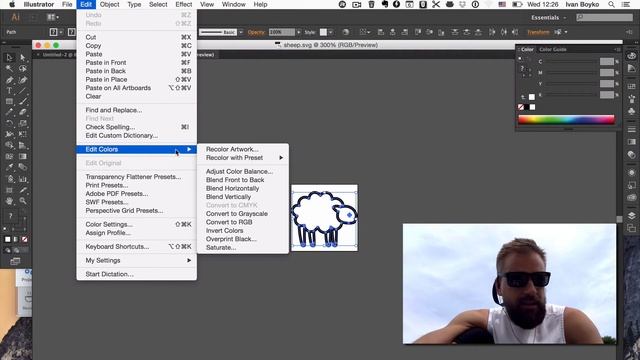Choose Convert to RGB

point(229,222)
